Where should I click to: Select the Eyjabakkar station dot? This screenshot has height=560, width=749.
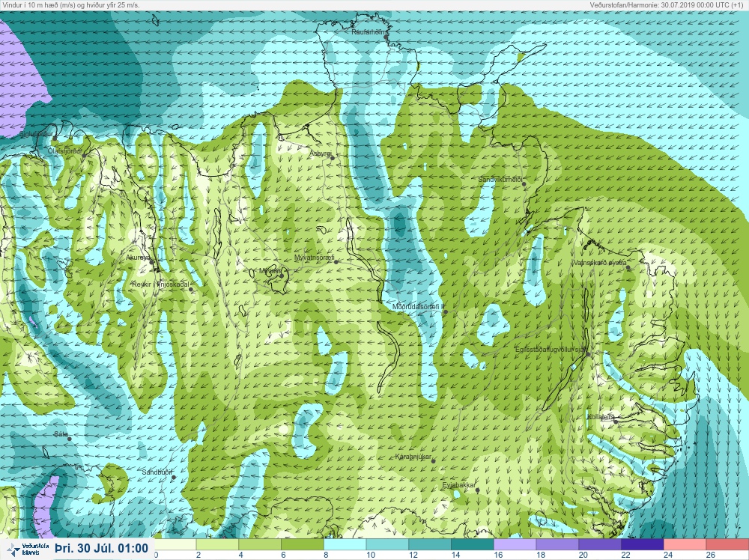(x=477, y=490)
